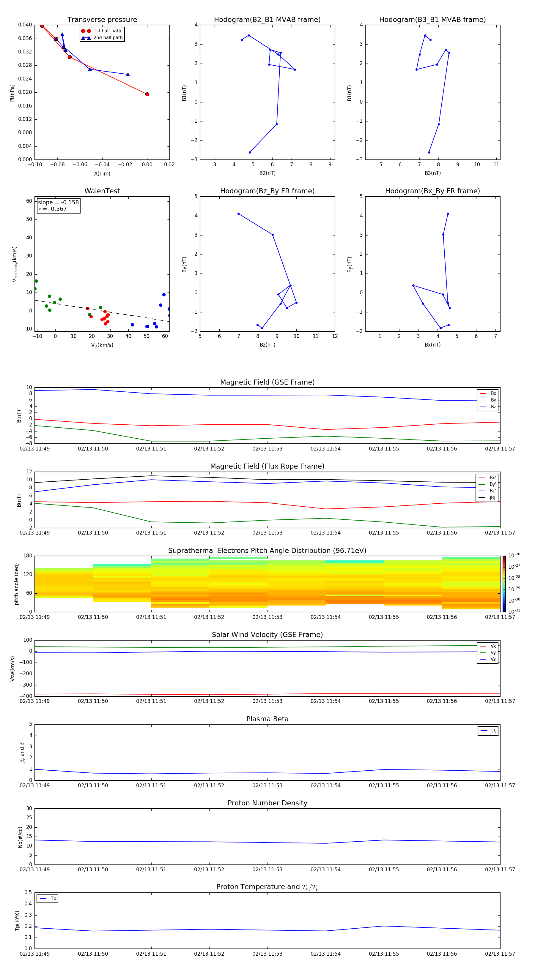Click the 'Tp' legend in temperature plot
535x980 pixels.
[x=47, y=899]
